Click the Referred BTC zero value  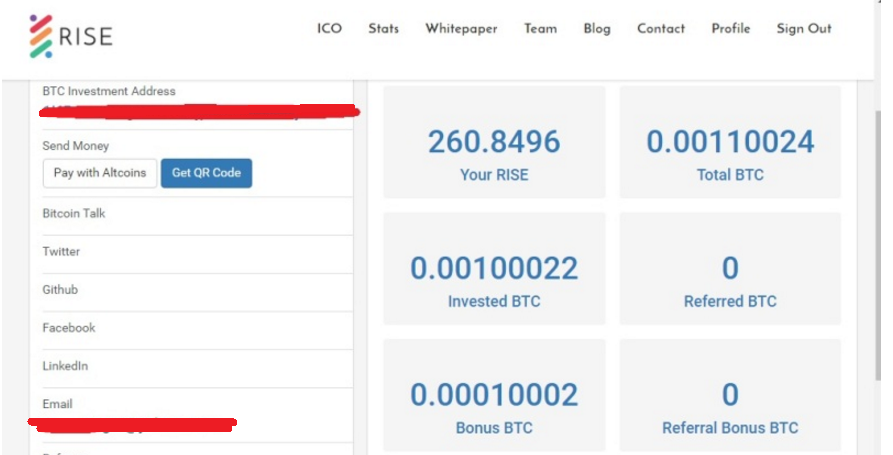click(x=730, y=268)
